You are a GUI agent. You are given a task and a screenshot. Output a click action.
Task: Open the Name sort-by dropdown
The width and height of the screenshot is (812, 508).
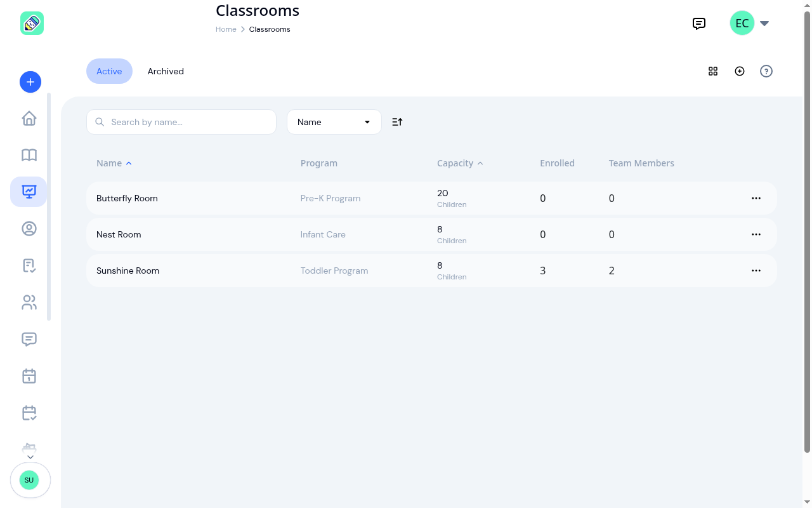(334, 122)
